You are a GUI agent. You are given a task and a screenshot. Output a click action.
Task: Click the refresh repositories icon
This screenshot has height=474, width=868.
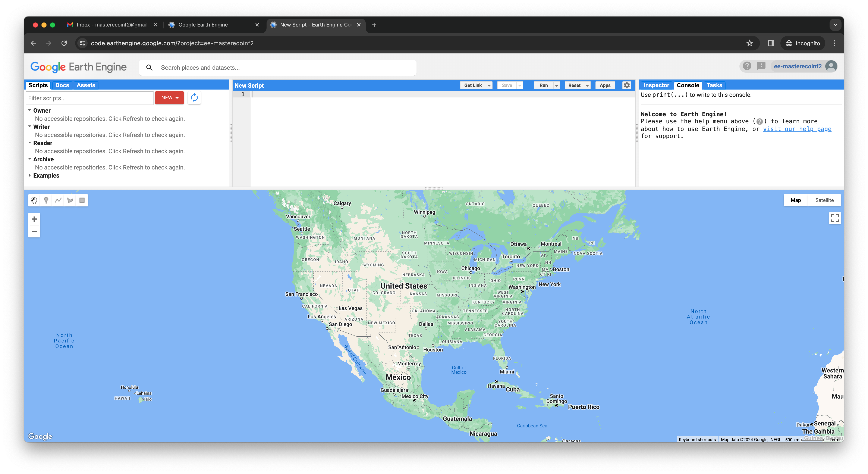(x=194, y=98)
